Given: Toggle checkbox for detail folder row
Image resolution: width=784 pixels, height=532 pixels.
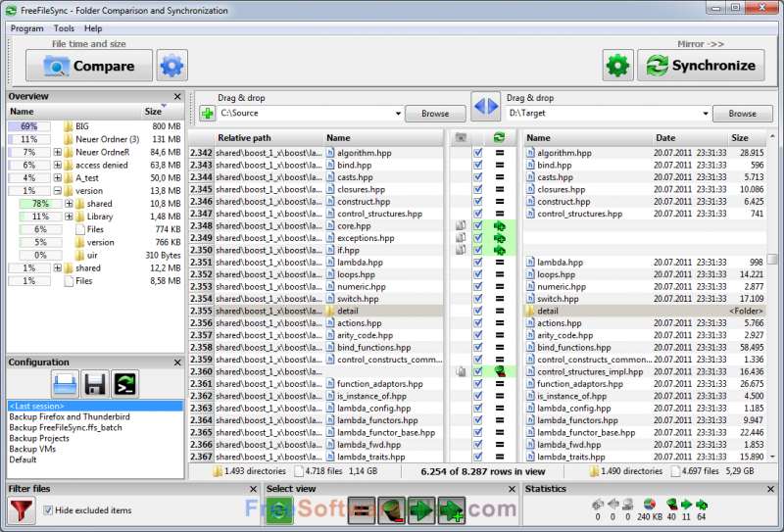Looking at the screenshot, I should [x=478, y=311].
